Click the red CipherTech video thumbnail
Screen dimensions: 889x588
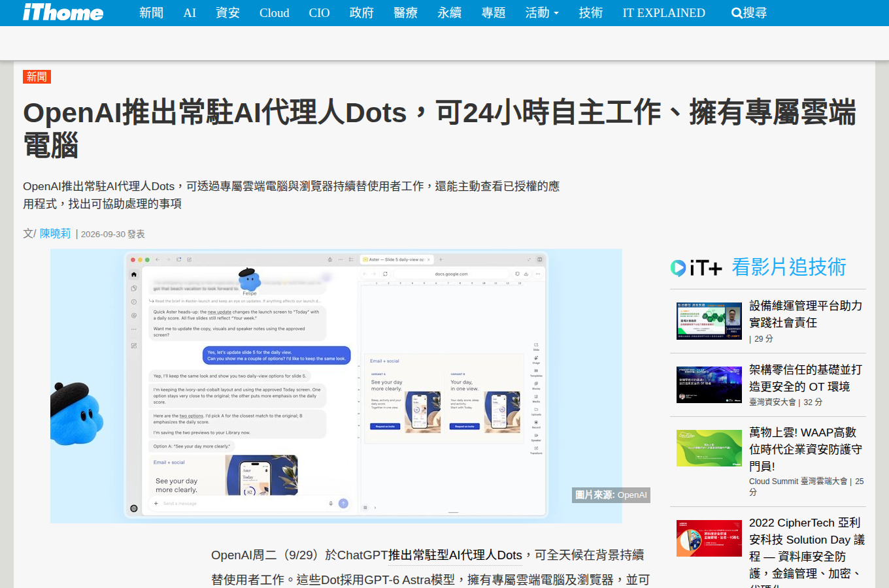709,538
